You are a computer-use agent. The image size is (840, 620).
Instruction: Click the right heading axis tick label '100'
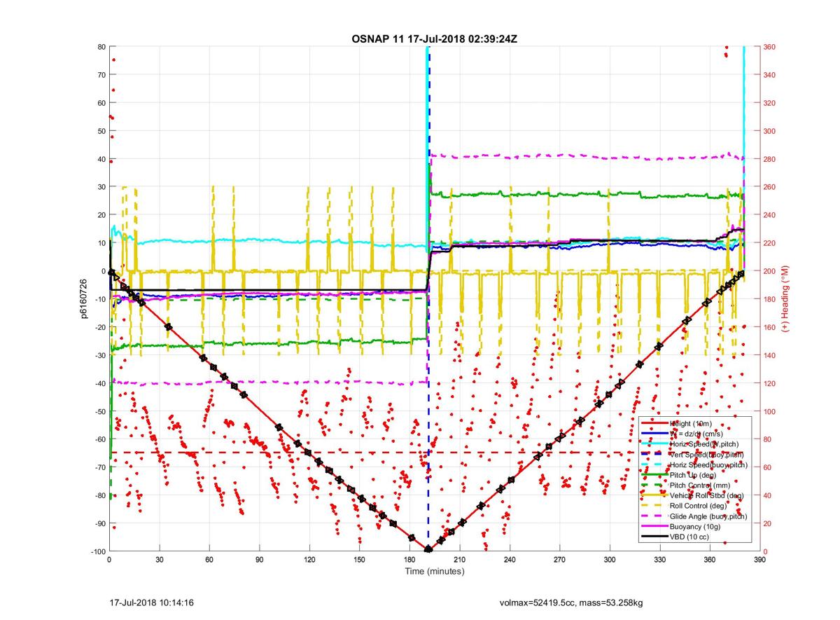point(771,411)
